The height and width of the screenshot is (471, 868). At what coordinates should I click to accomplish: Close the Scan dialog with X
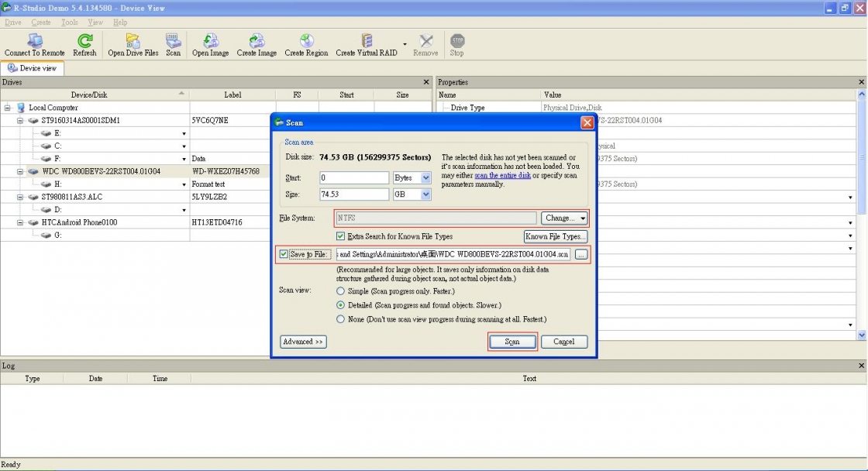coord(587,122)
